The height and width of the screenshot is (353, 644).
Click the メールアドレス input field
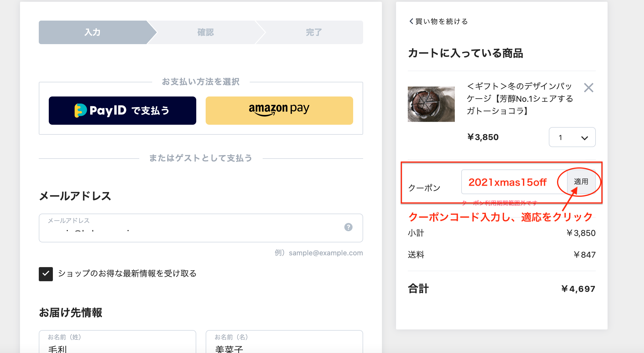201,228
